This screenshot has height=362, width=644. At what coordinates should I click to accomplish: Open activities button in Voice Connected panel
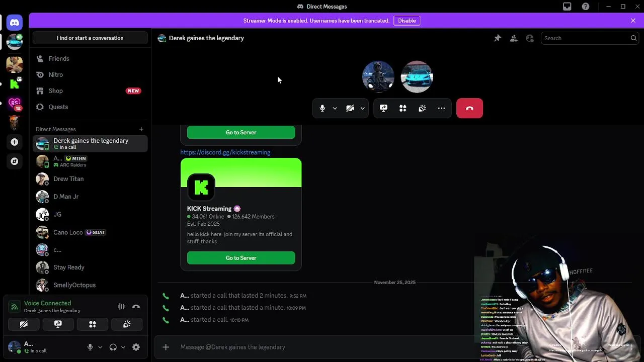(x=93, y=324)
